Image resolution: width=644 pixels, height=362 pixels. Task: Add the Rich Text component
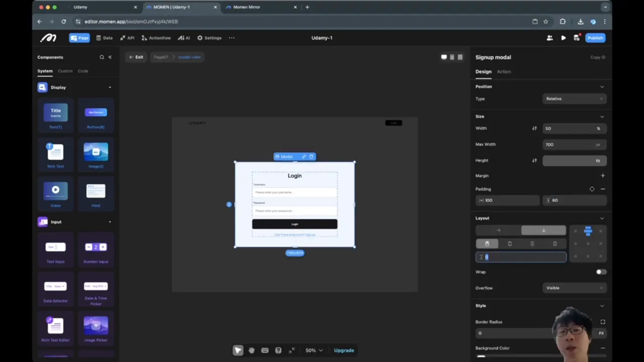tap(55, 155)
